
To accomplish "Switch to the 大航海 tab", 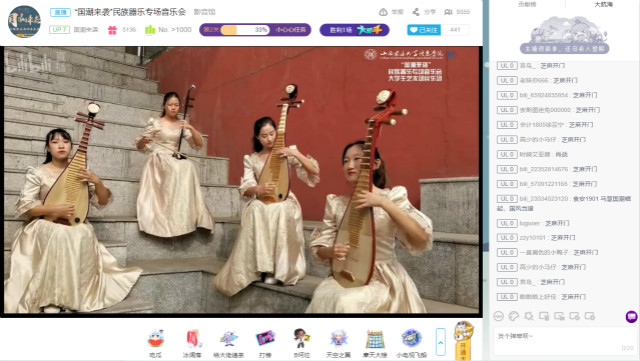I will [603, 4].
